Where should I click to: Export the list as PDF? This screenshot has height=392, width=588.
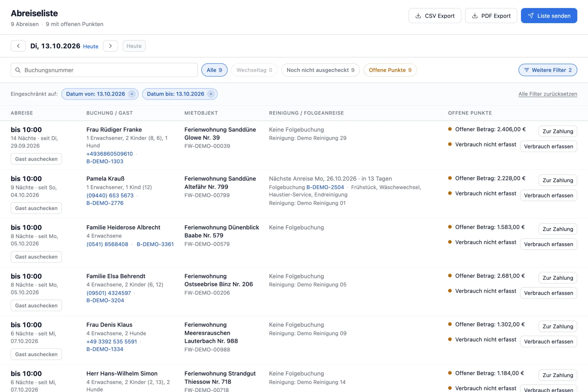point(491,16)
